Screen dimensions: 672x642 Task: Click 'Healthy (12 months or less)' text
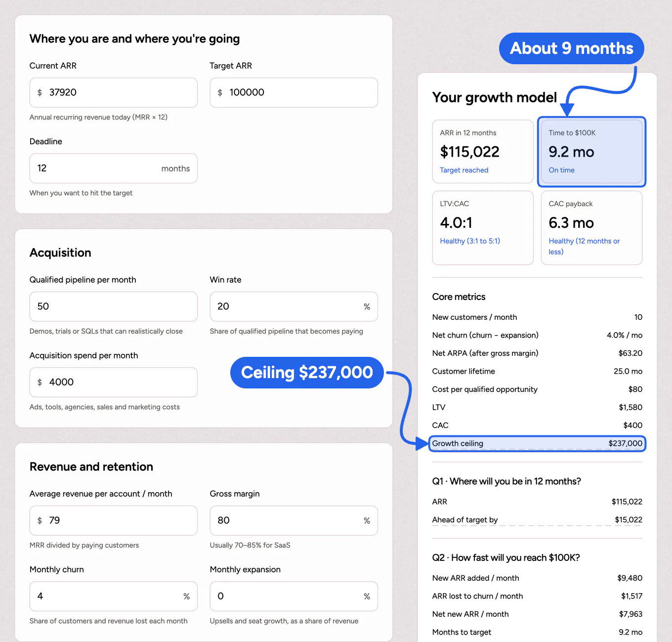coord(584,246)
